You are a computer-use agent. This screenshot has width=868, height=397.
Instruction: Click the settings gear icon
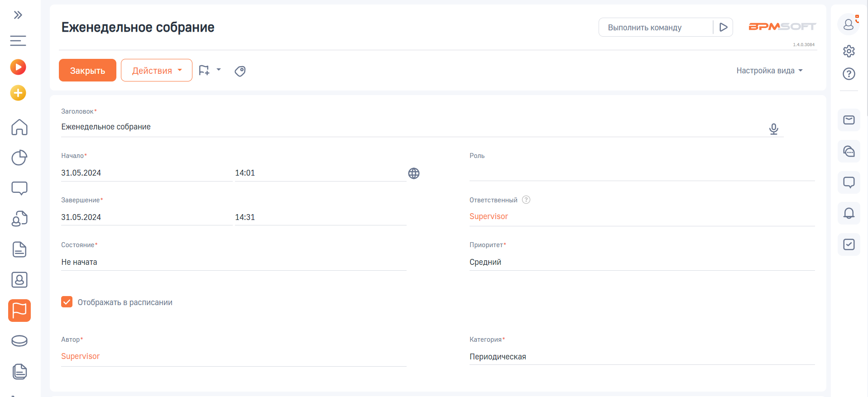(x=849, y=51)
